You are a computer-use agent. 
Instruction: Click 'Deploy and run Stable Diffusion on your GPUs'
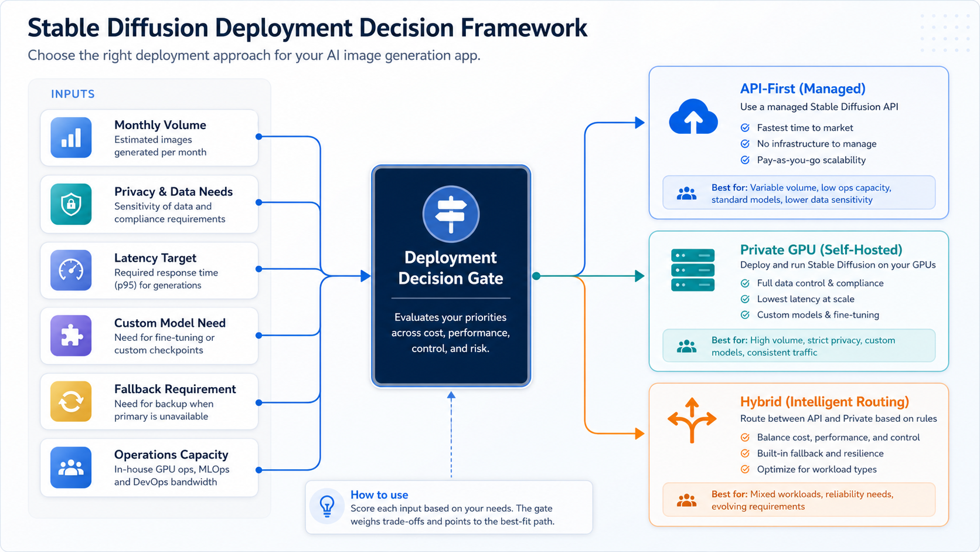point(838,265)
